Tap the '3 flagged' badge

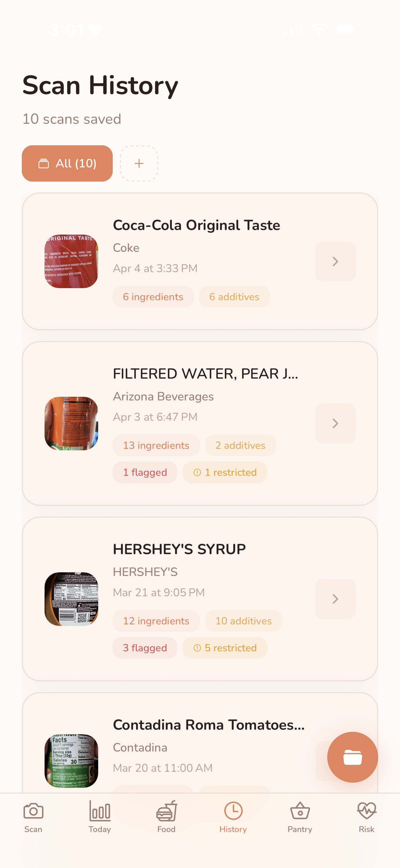point(145,648)
